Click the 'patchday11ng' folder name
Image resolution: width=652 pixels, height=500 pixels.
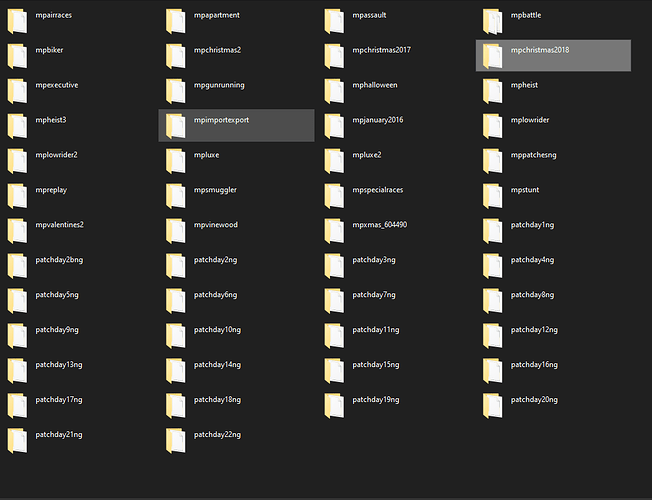click(x=376, y=330)
